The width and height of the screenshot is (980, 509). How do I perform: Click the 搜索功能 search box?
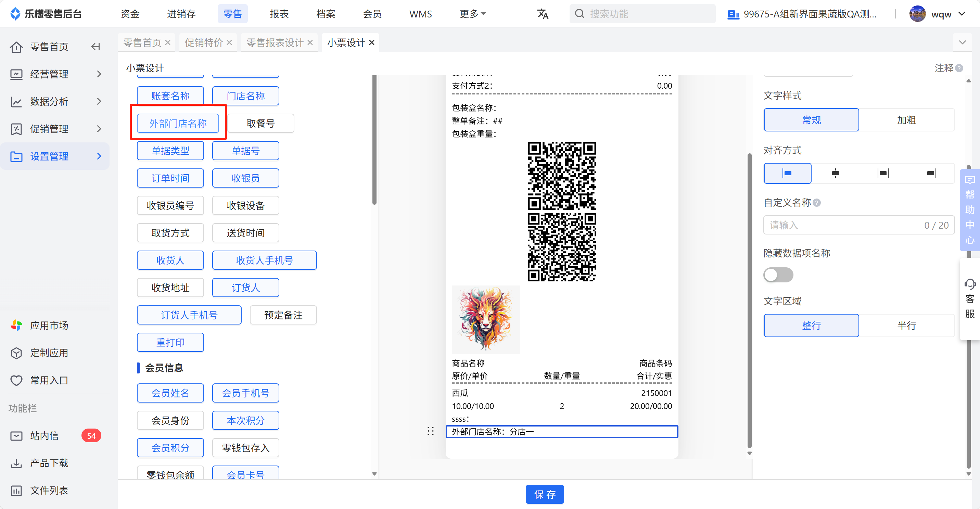[x=642, y=14]
